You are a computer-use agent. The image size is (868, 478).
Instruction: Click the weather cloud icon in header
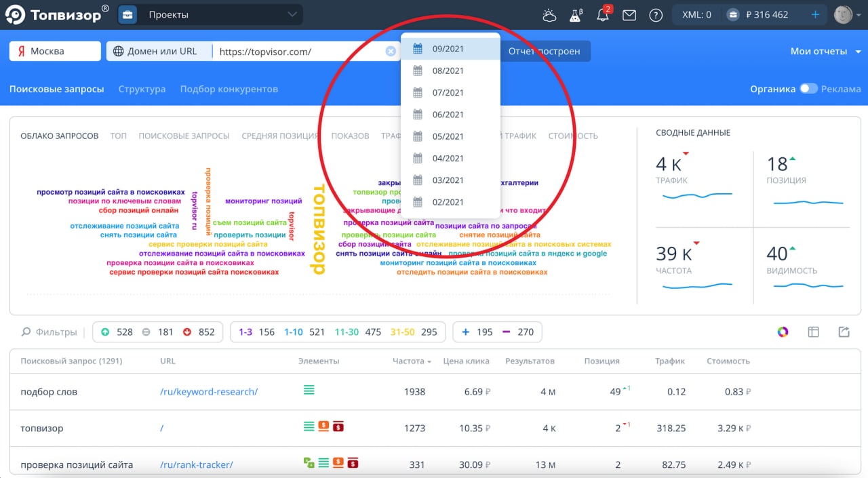click(x=549, y=15)
